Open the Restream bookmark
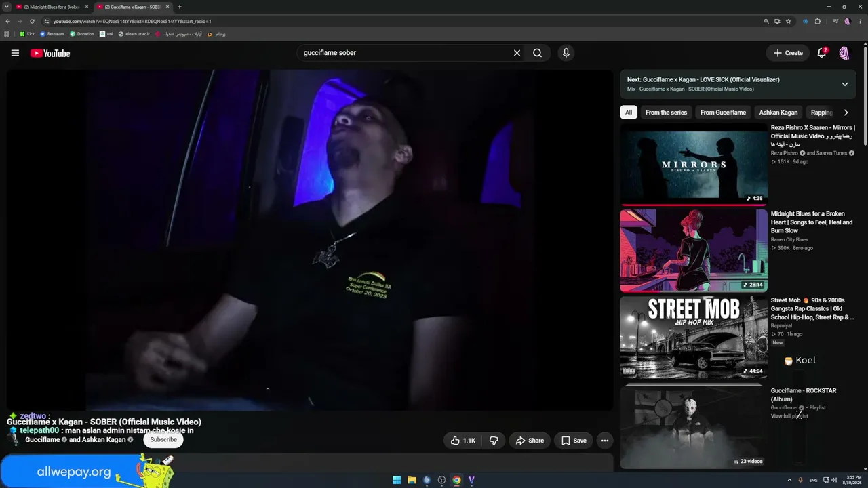Viewport: 868px width, 488px height. 52,33
